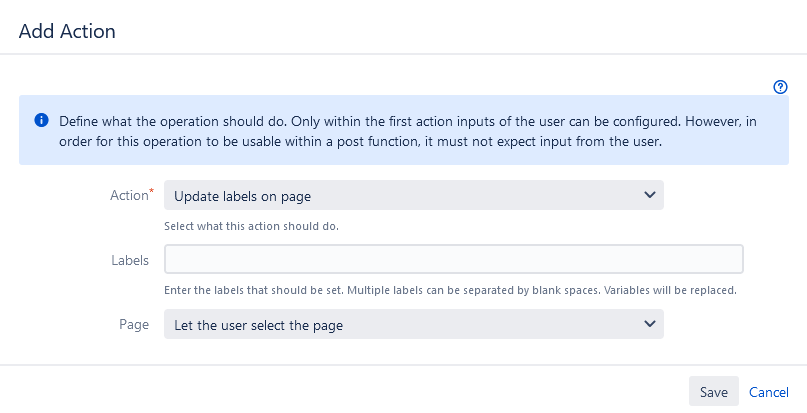Screen dimensions: 807x413
Task: Click the 'Page' field label
Action: click(x=134, y=324)
